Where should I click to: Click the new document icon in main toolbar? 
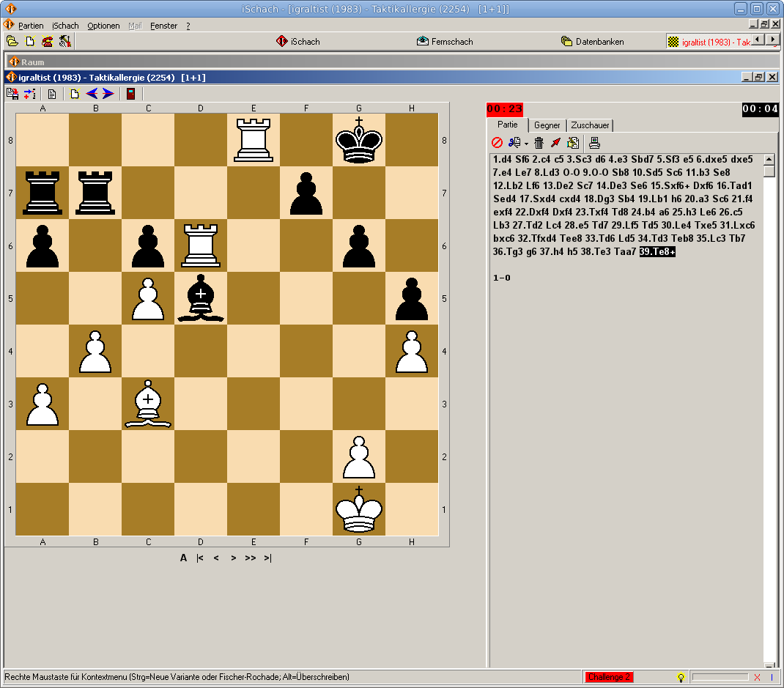[x=30, y=42]
